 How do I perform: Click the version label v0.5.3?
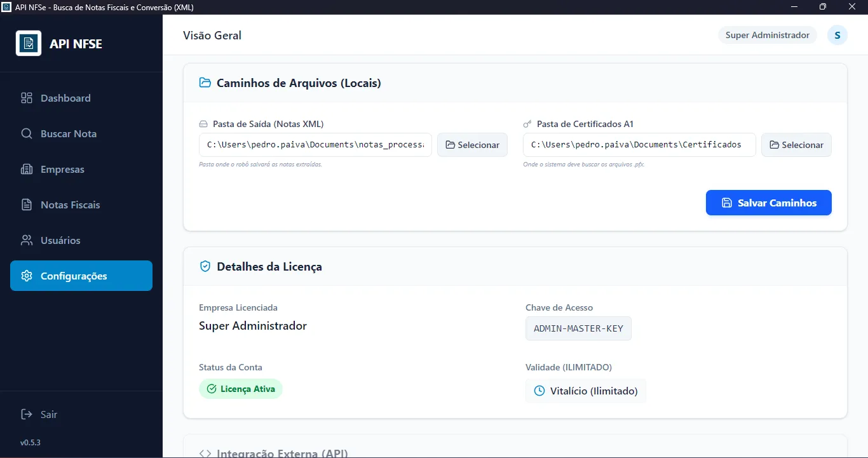(x=31, y=442)
